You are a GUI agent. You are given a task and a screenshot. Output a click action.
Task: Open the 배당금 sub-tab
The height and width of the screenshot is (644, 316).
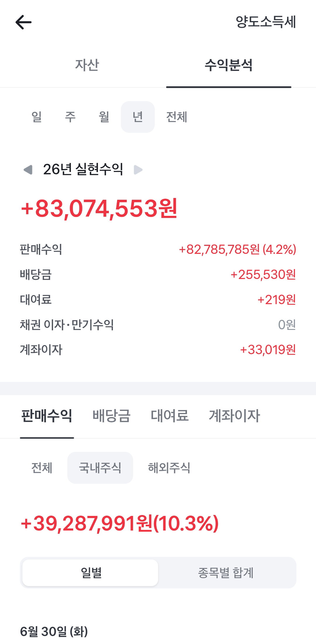[x=111, y=416]
